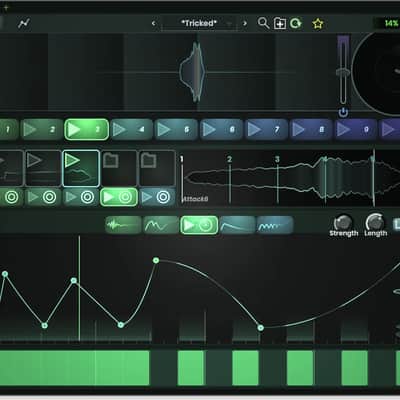Mark preset as favorite with star icon
The height and width of the screenshot is (400, 400).
coord(318,24)
